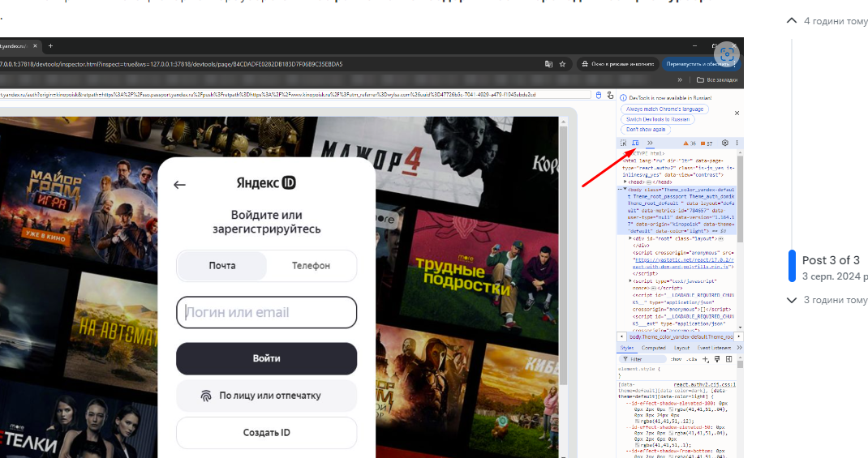Select the Почта login option
This screenshot has width=868, height=458.
tap(221, 266)
